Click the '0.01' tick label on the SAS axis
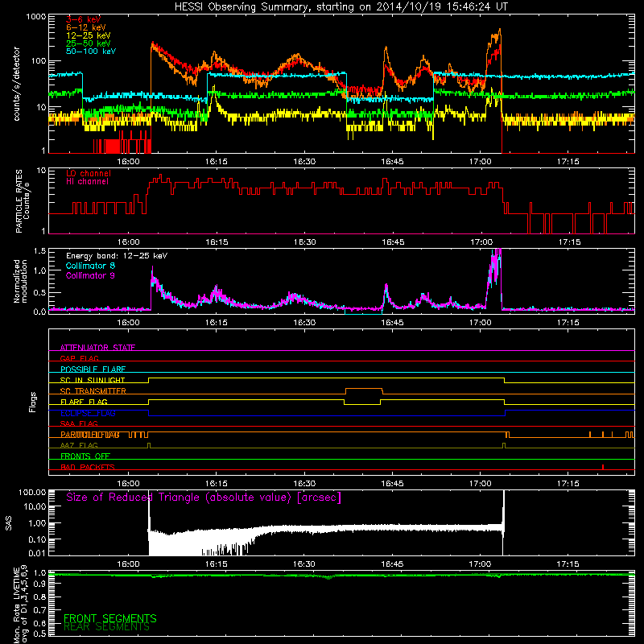The image size is (644, 644). point(37,553)
